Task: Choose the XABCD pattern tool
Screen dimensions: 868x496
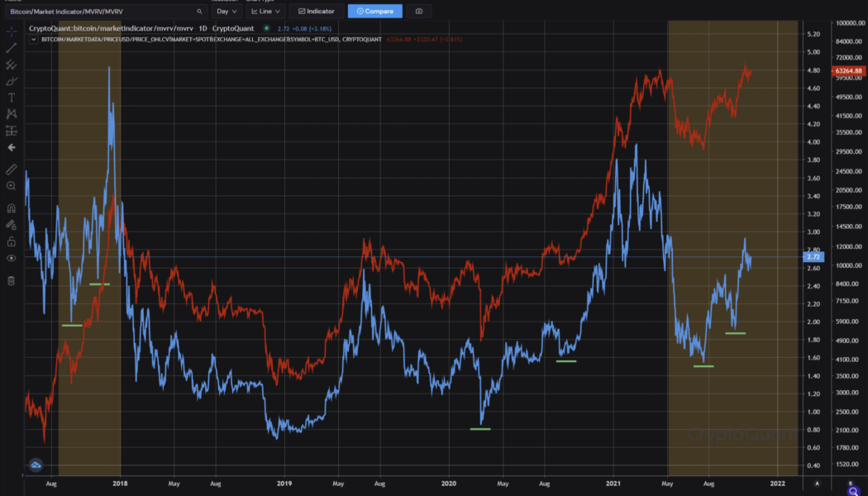Action: tap(11, 113)
